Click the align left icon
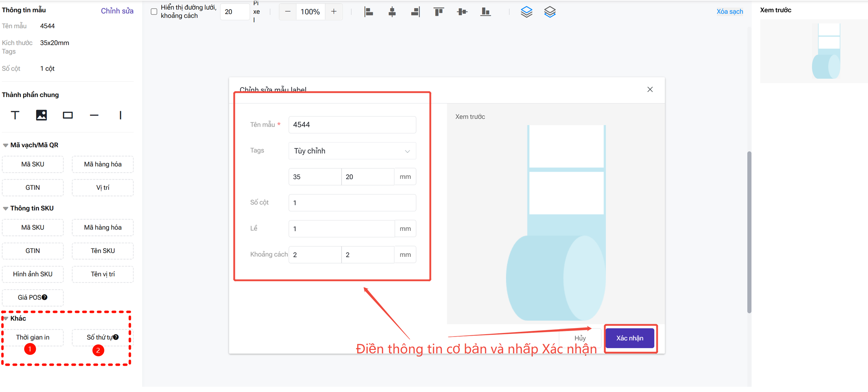Viewport: 868px width, 392px height. click(369, 12)
